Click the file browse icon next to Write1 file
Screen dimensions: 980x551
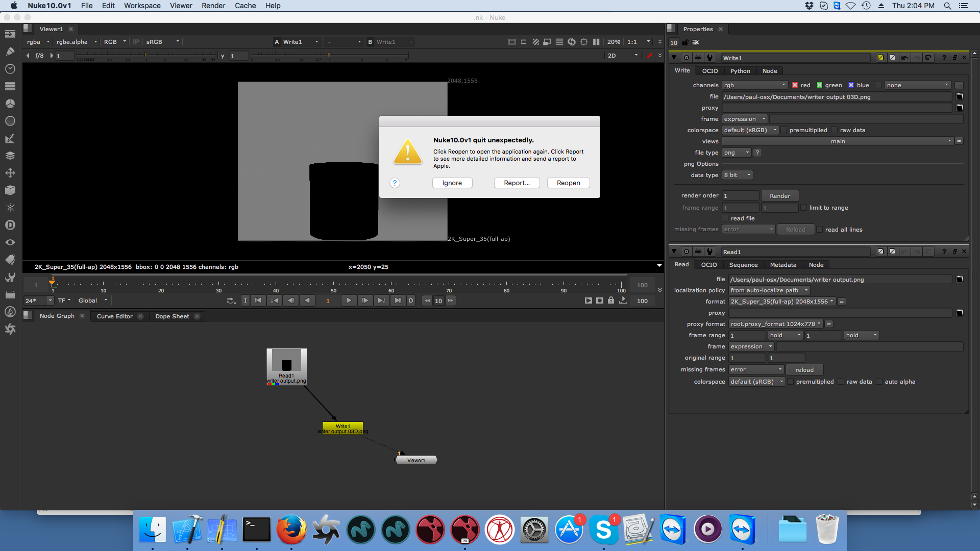pos(960,96)
